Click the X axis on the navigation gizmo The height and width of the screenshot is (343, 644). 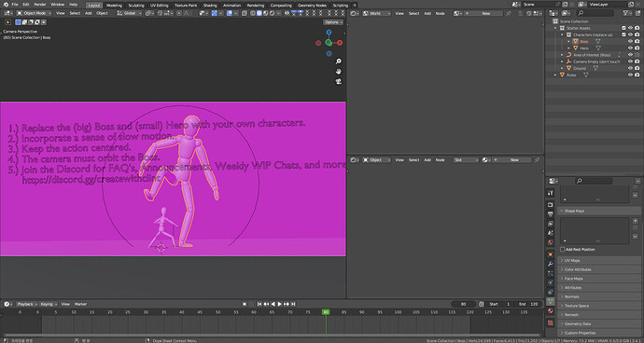click(340, 43)
